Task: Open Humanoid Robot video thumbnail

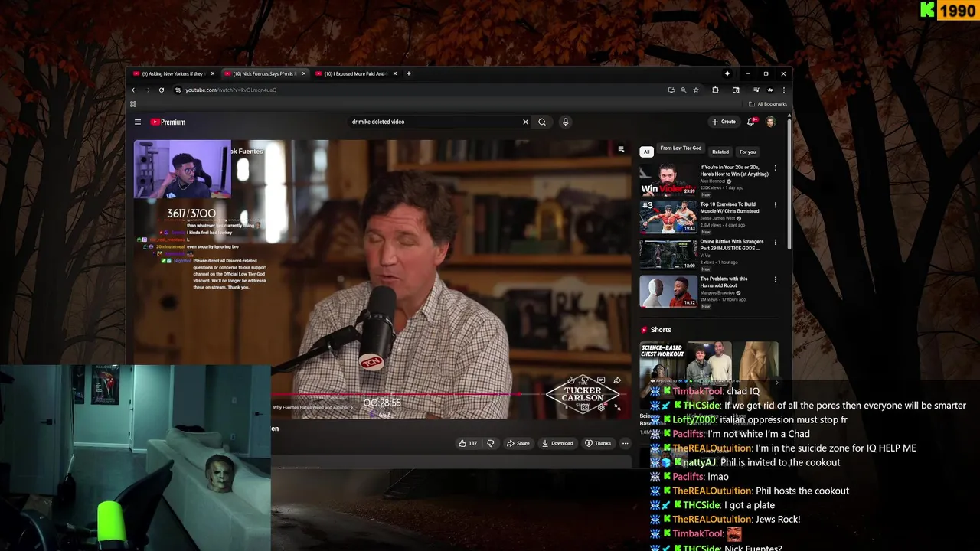Action: click(668, 292)
